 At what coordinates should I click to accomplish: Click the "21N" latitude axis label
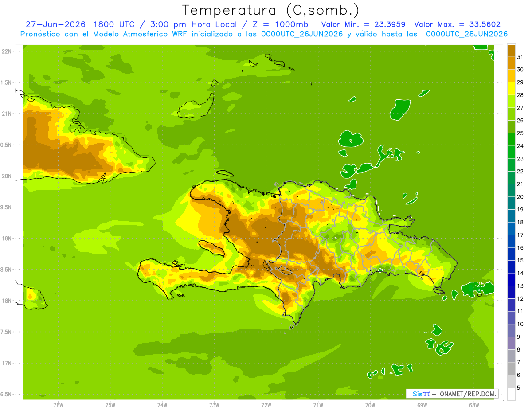click(8, 114)
